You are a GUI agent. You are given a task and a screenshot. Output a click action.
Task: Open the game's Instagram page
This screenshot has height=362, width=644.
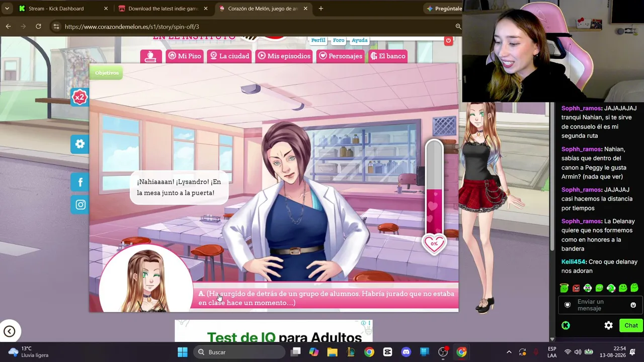[x=80, y=205]
